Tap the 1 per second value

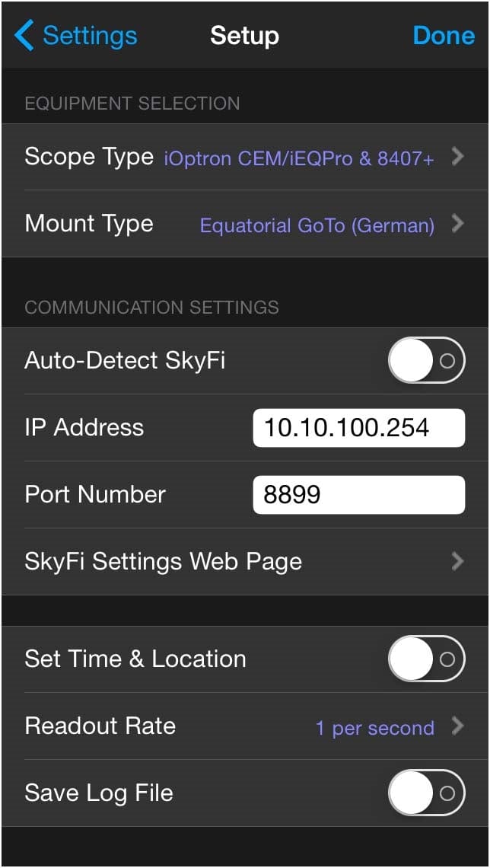coord(374,728)
